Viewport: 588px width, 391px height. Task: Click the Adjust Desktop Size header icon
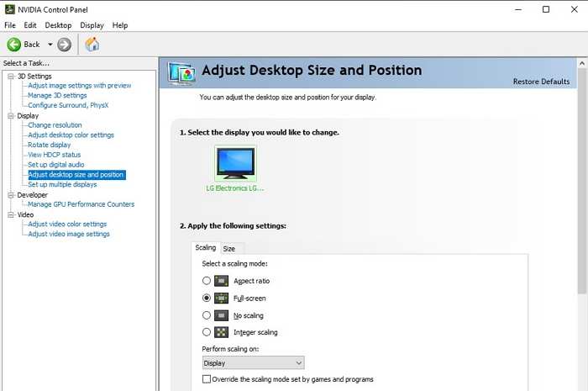181,73
